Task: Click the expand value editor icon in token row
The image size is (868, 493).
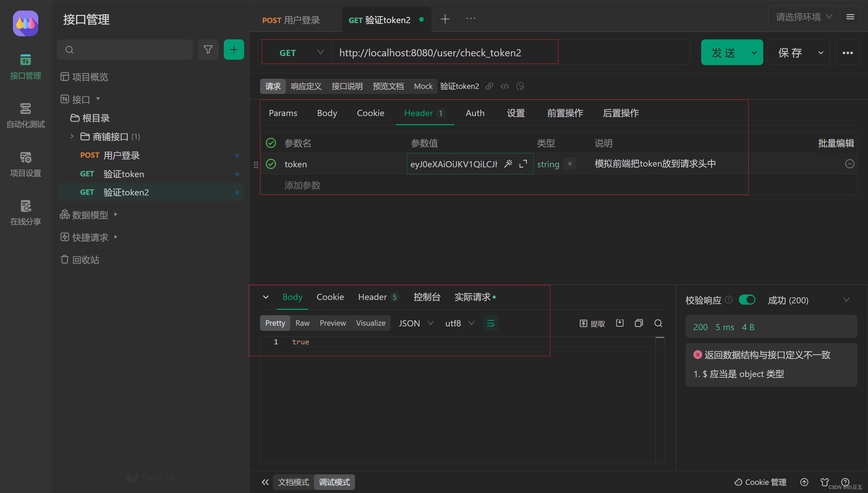Action: pos(523,164)
